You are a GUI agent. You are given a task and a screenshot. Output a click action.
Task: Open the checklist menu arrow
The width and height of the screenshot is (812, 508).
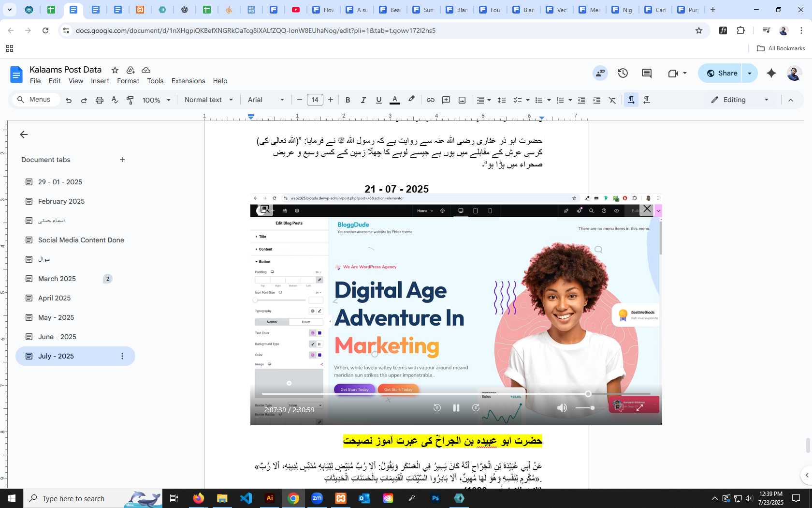click(528, 100)
